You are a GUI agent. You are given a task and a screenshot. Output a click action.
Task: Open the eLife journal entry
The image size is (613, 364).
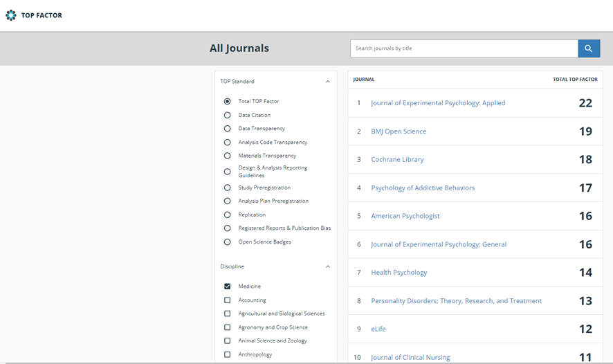click(x=378, y=329)
